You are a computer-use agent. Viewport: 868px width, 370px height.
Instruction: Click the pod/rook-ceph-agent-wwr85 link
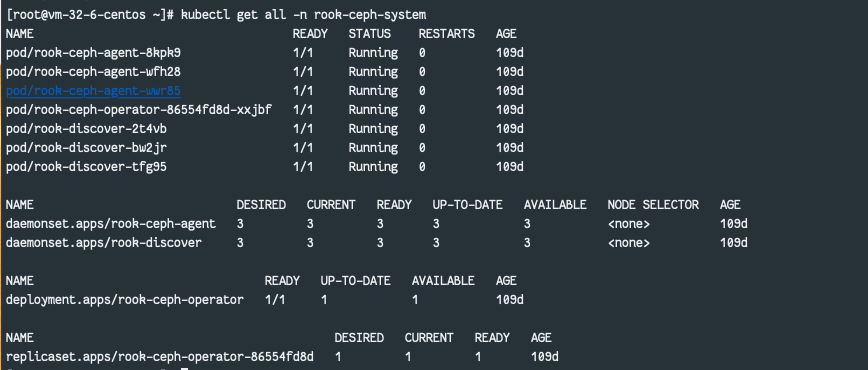(94, 91)
